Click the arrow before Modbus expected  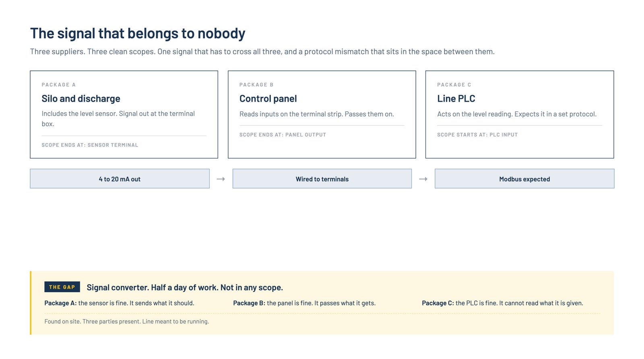point(423,179)
